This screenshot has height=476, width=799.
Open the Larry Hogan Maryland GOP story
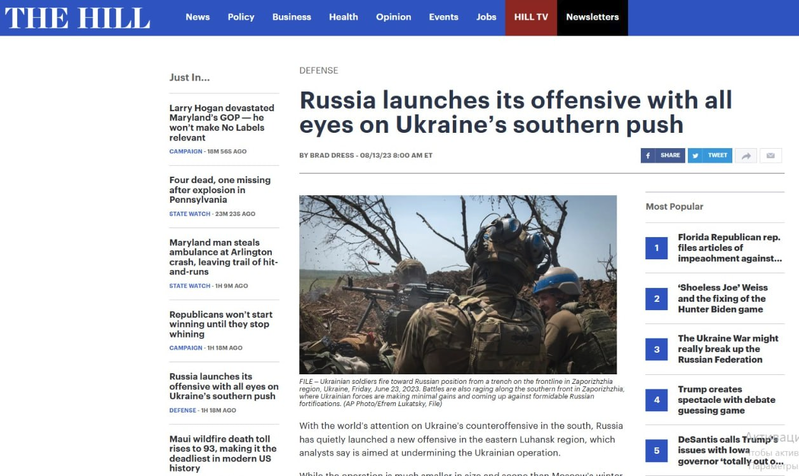tap(222, 123)
